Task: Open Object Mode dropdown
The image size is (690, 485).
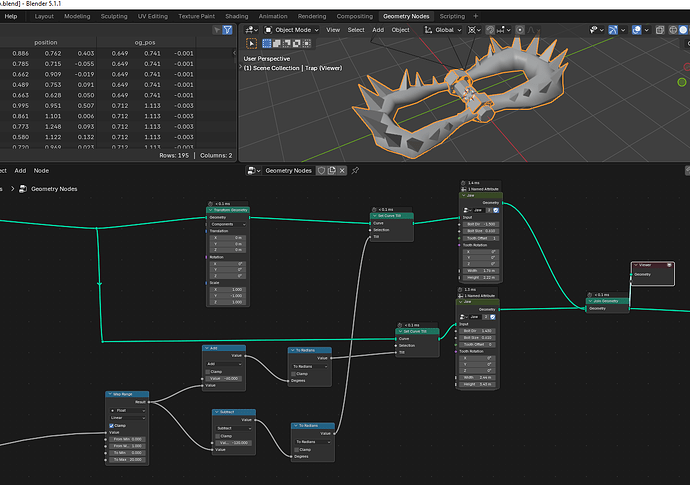Action: (x=291, y=30)
